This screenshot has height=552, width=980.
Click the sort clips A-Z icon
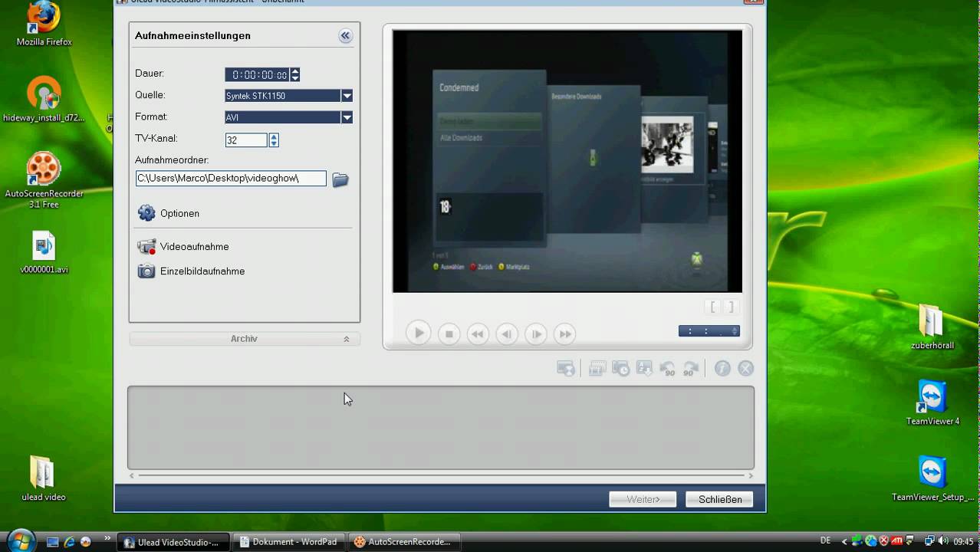click(644, 369)
